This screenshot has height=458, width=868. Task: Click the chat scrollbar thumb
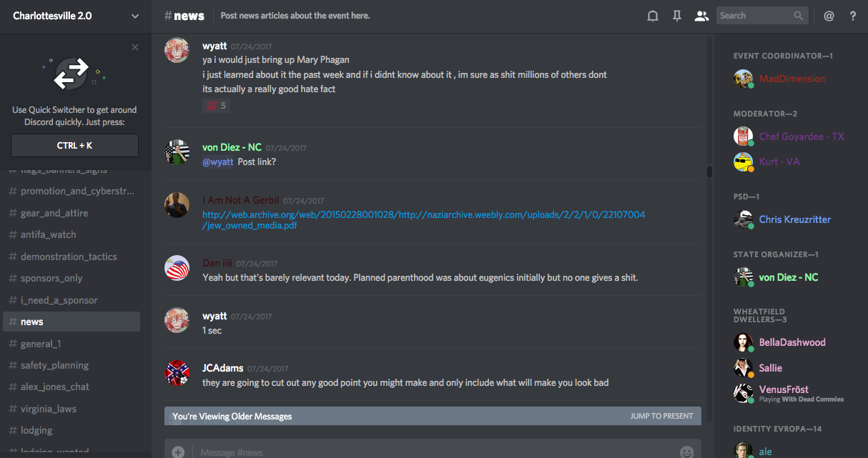(x=709, y=171)
